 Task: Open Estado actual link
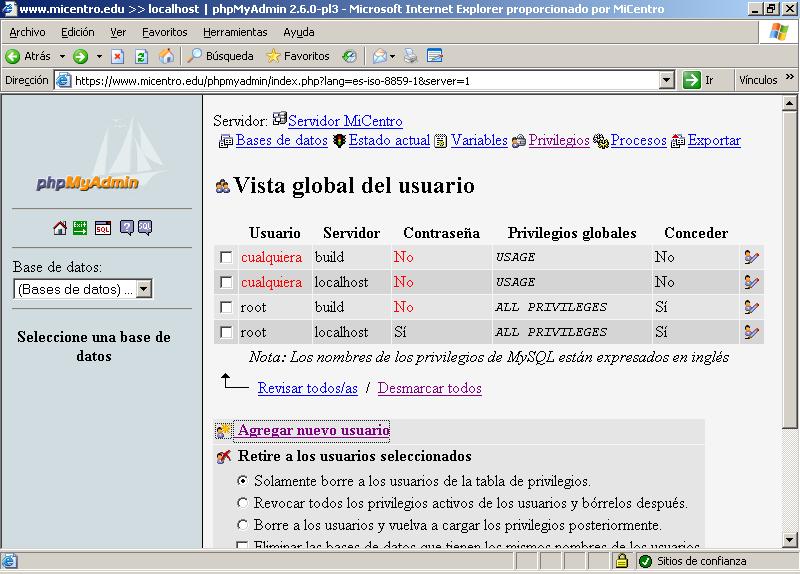[389, 140]
